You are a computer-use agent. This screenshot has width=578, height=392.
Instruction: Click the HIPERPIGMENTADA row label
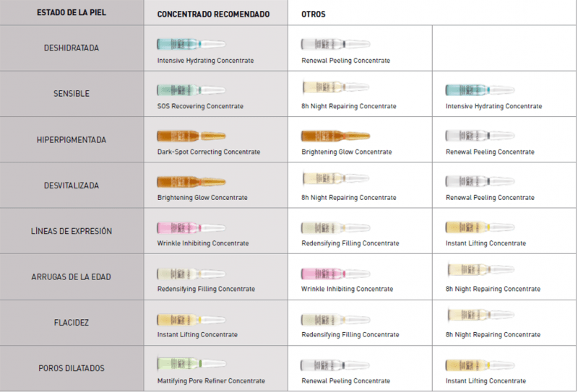[x=72, y=139]
